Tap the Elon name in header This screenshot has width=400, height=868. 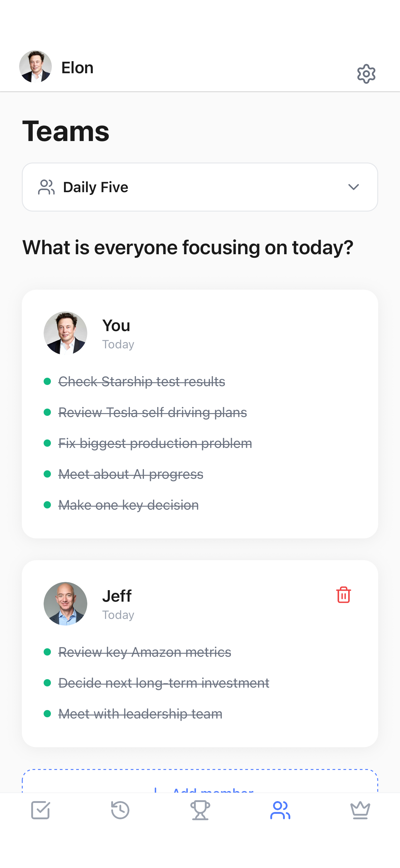coord(77,68)
